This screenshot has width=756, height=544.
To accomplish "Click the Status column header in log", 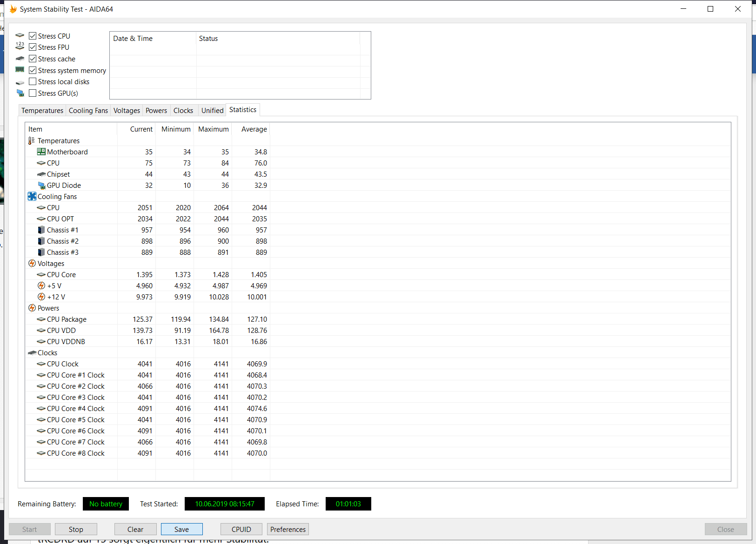I will (x=278, y=39).
